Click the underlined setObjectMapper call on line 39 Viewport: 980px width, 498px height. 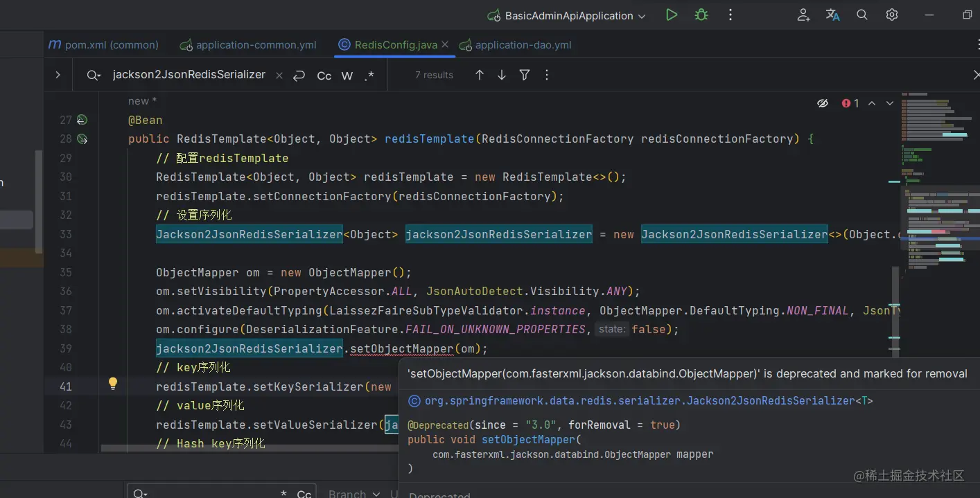(x=401, y=348)
